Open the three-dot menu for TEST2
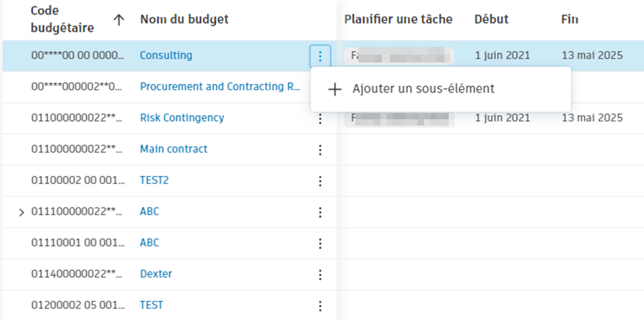This screenshot has height=320, width=644. point(320,181)
